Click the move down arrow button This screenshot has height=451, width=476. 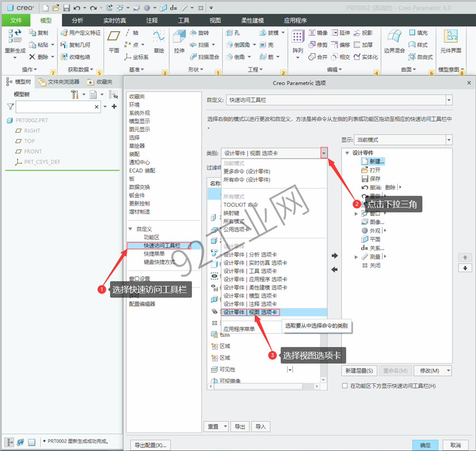point(465,268)
